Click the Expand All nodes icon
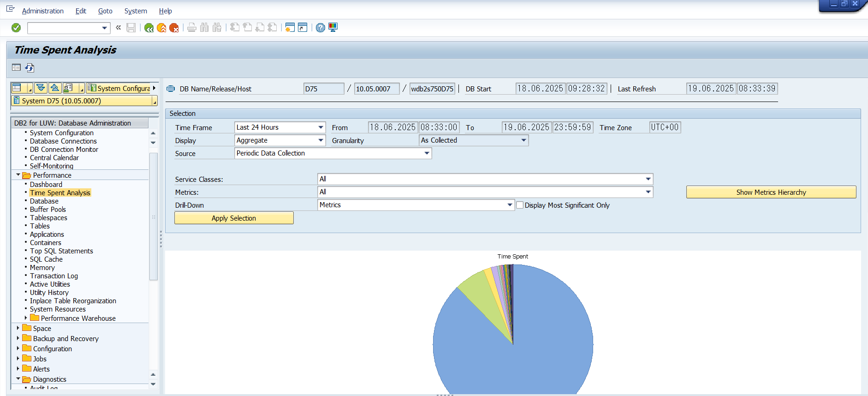The width and height of the screenshot is (868, 396). [x=41, y=88]
